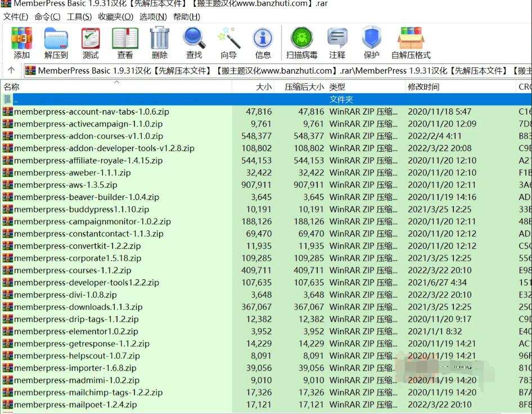Viewport: 532px width, 414px height.
Task: Click icon of memberpress-divi-1.0.8.zip
Action: click(7, 294)
